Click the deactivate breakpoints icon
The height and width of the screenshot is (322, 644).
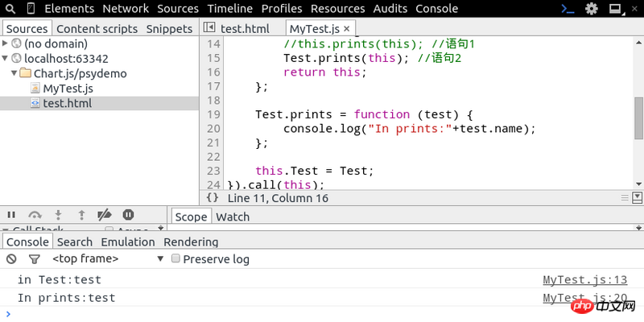pyautogui.click(x=104, y=215)
